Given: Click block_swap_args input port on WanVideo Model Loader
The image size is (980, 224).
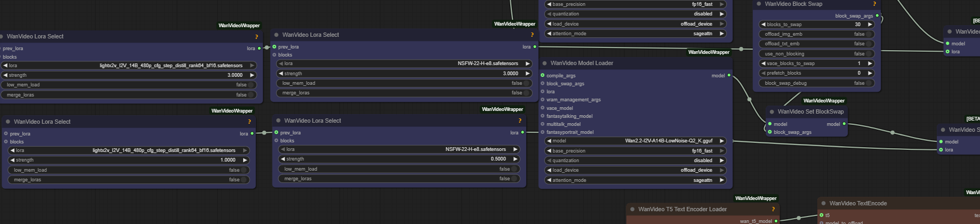Looking at the screenshot, I should tap(543, 83).
